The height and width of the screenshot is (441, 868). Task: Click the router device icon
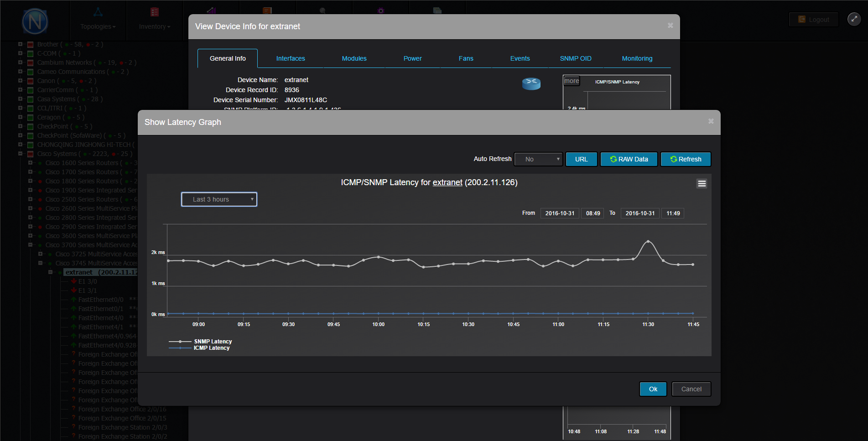531,83
